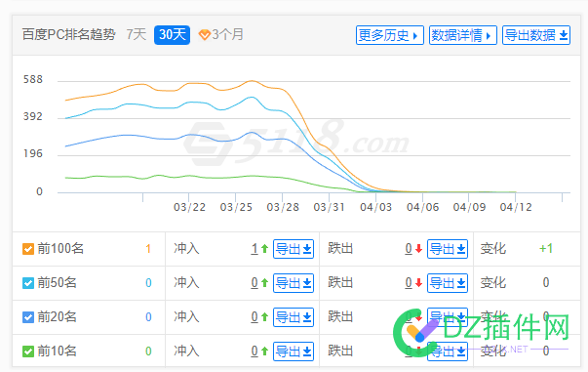
Task: Export 冲入 data for 前100名 row
Action: click(x=294, y=249)
